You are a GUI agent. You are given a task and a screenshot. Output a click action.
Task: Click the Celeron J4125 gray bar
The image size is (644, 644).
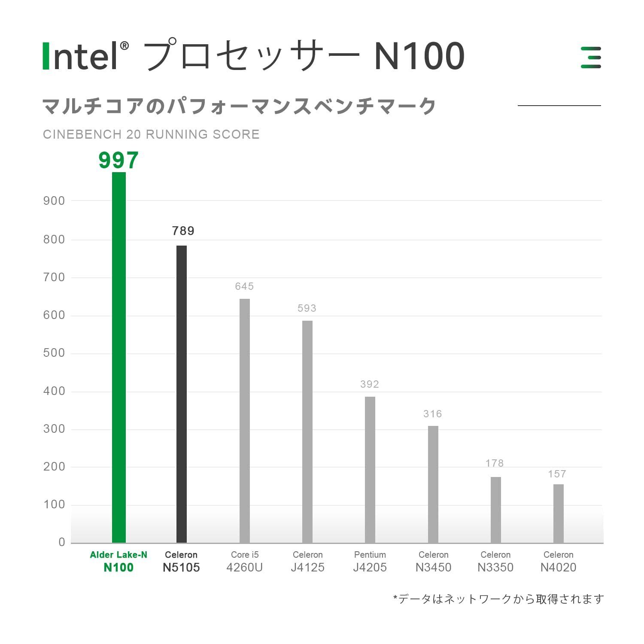[x=307, y=431]
